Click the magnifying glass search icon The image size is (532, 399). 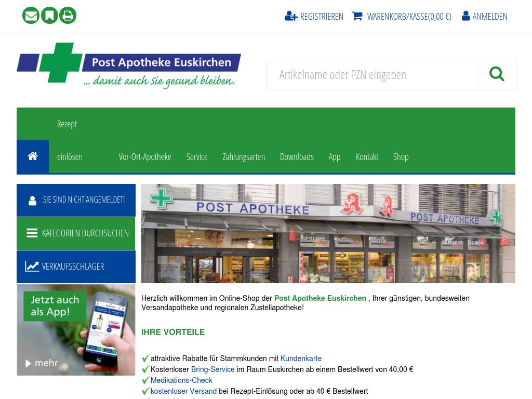pos(497,75)
